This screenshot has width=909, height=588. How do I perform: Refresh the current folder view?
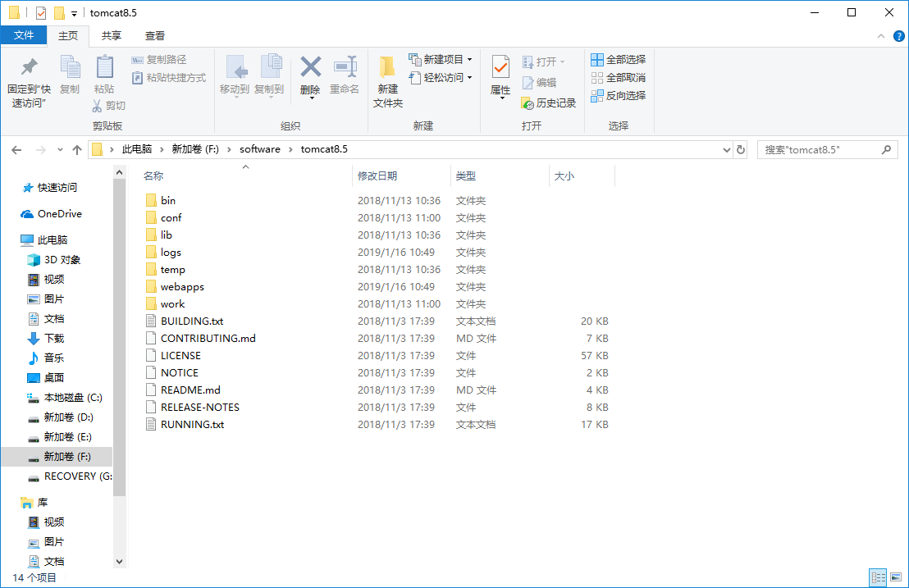[x=740, y=149]
